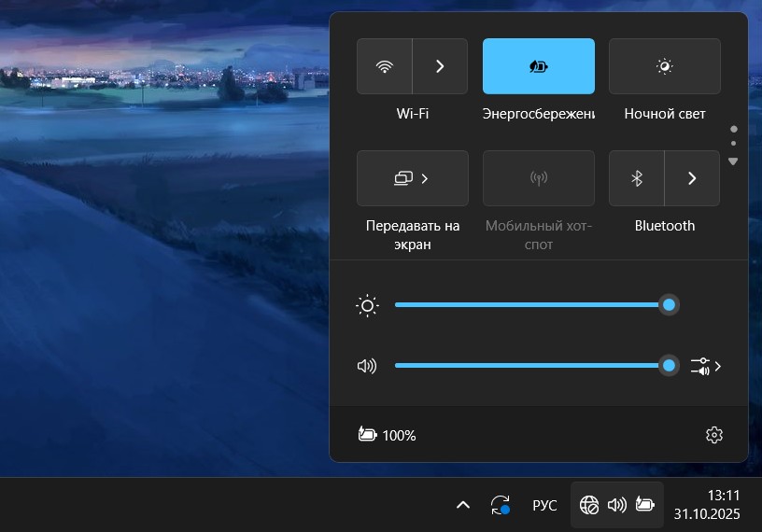
Task: Mute sound via the speaker icon
Action: pos(367,366)
